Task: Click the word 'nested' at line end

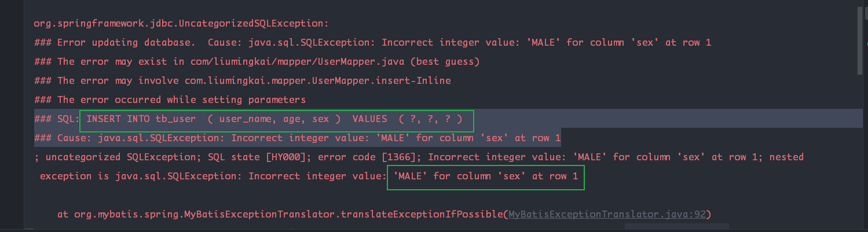Action: tap(786, 157)
